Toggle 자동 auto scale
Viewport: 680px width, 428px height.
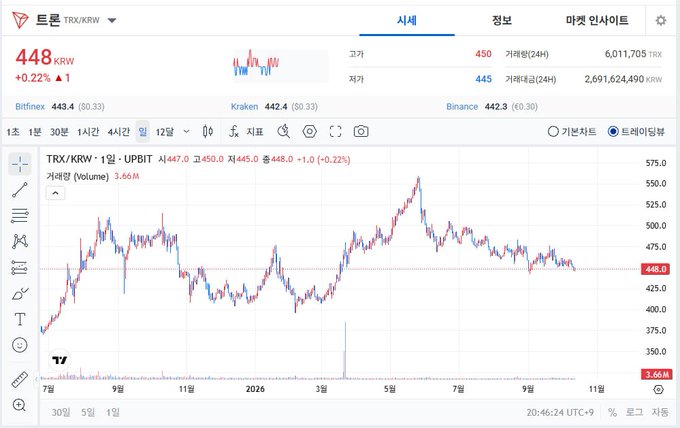[660, 412]
